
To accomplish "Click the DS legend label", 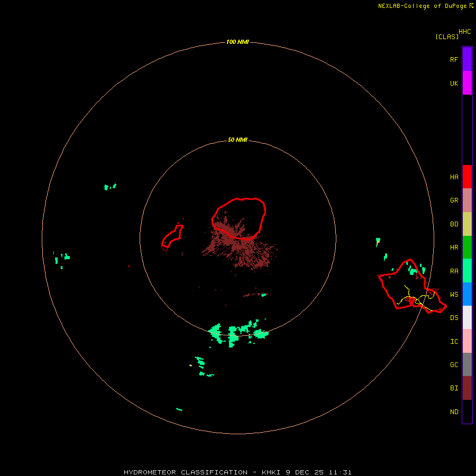I will click(454, 317).
